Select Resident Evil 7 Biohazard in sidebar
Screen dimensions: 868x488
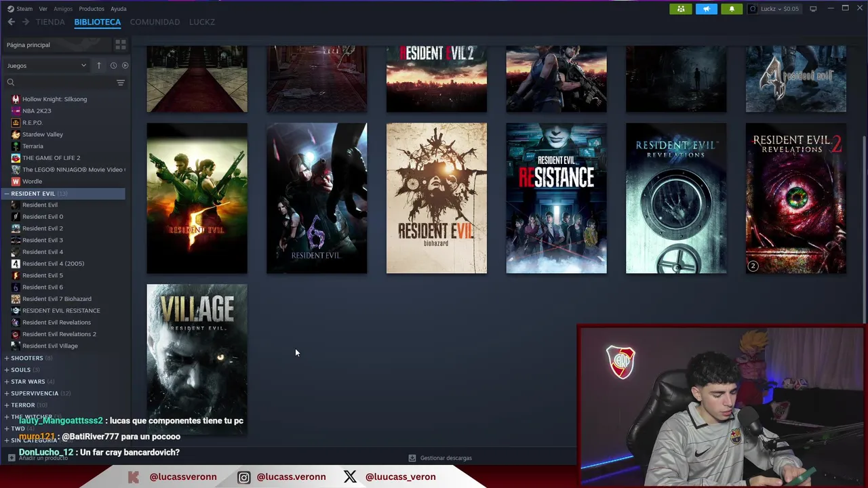[57, 299]
